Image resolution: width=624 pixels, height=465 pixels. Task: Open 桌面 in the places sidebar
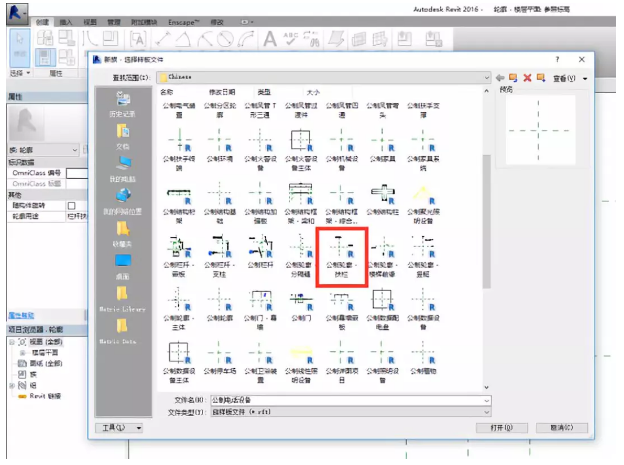pos(123,267)
